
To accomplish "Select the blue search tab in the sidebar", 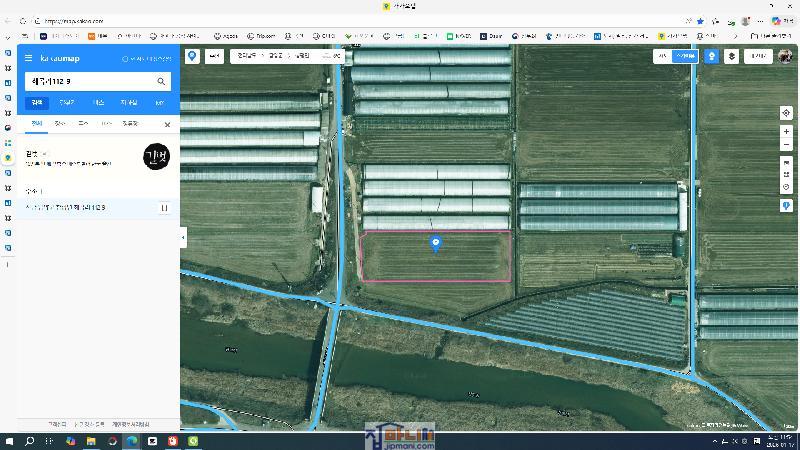I will [37, 102].
